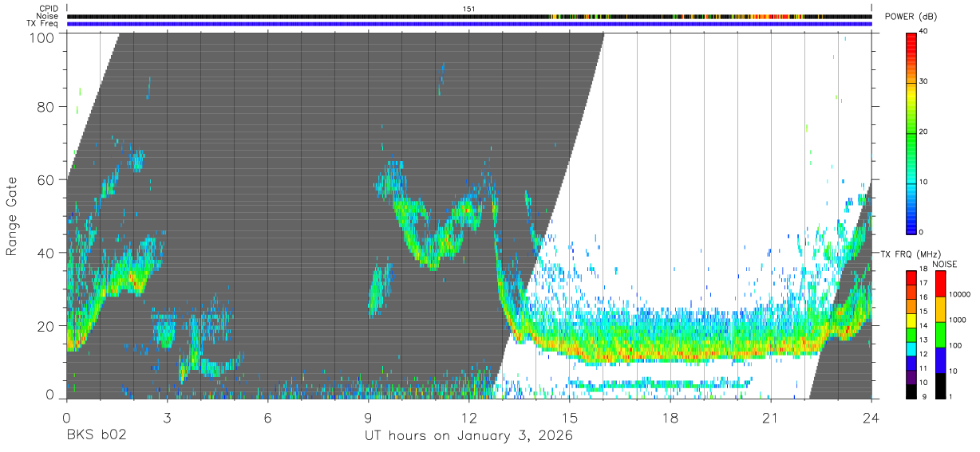Click the 40 tick on POWER scale

point(924,31)
